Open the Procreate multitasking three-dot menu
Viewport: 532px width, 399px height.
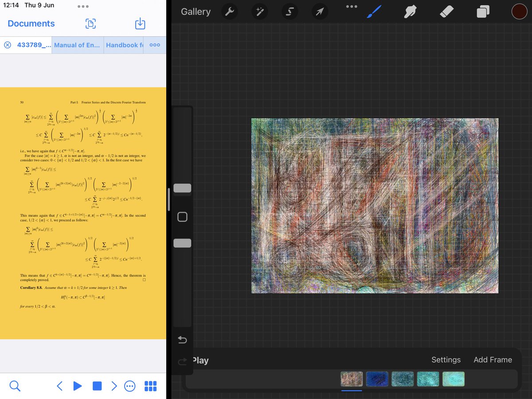point(352,6)
